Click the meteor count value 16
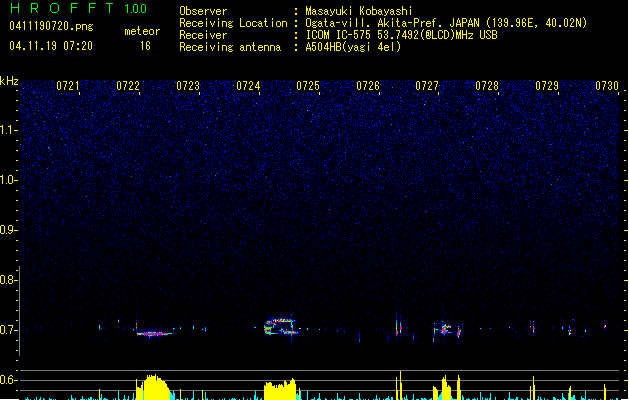Image resolution: width=629 pixels, height=400 pixels. (x=145, y=46)
